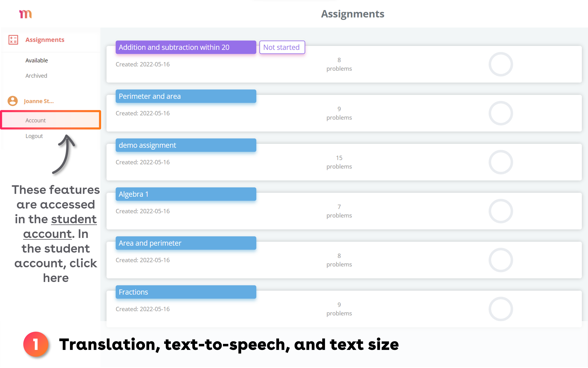This screenshot has height=368, width=588.
Task: Click progress circle for Fractions assignment
Action: point(501,309)
